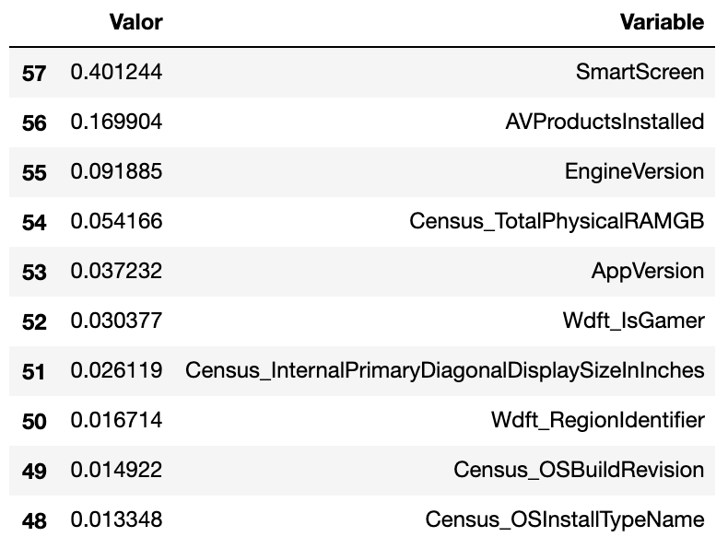
Task: Click the AppVersion variable cell
Action: [x=648, y=271]
